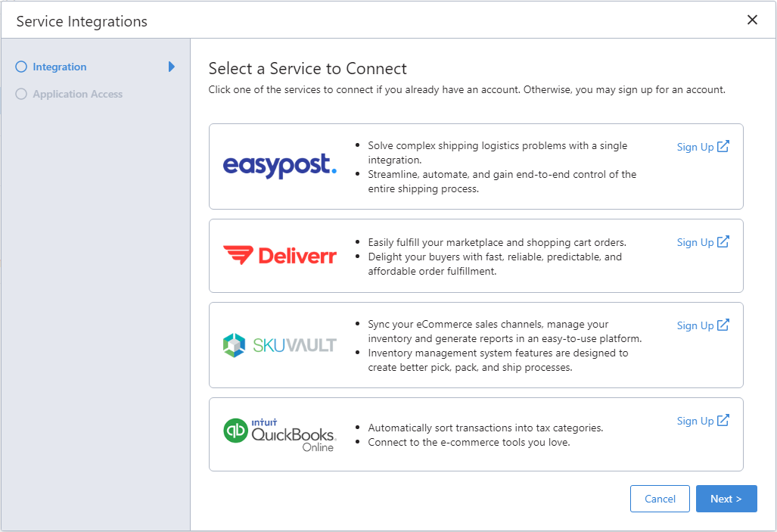
Task: Click the Deliverr logo
Action: 280,255
